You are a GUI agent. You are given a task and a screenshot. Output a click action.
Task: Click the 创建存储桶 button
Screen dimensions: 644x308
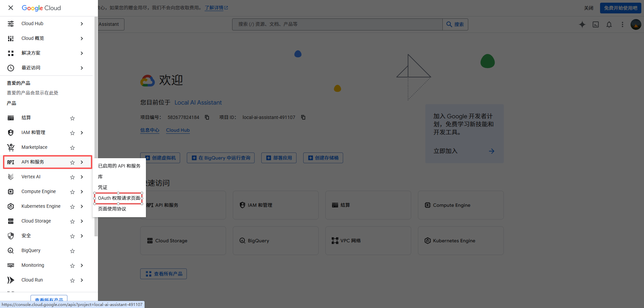point(323,158)
